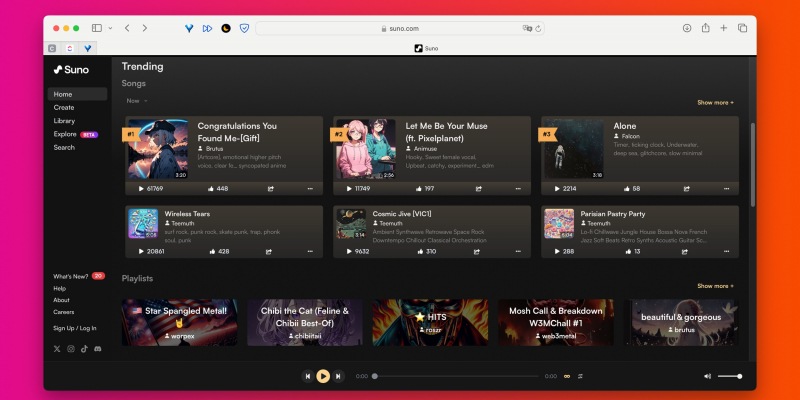The image size is (800, 400).
Task: Open the About link
Action: point(61,300)
